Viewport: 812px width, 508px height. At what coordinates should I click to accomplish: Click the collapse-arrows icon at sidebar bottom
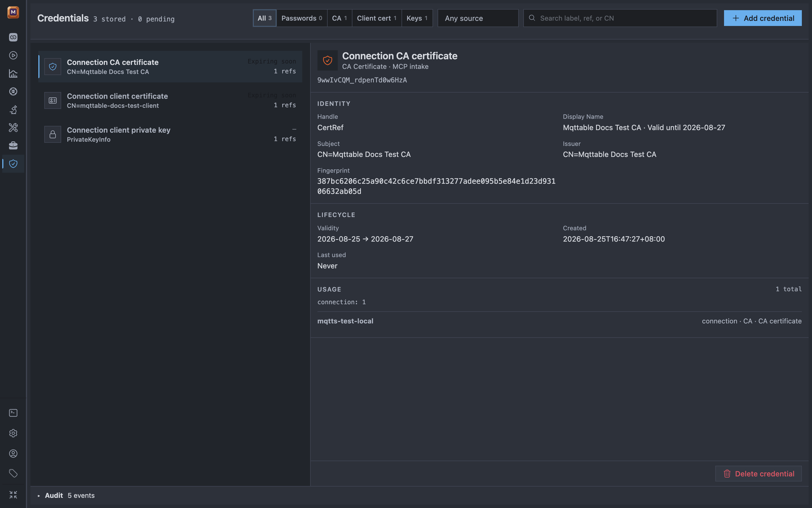(13, 494)
